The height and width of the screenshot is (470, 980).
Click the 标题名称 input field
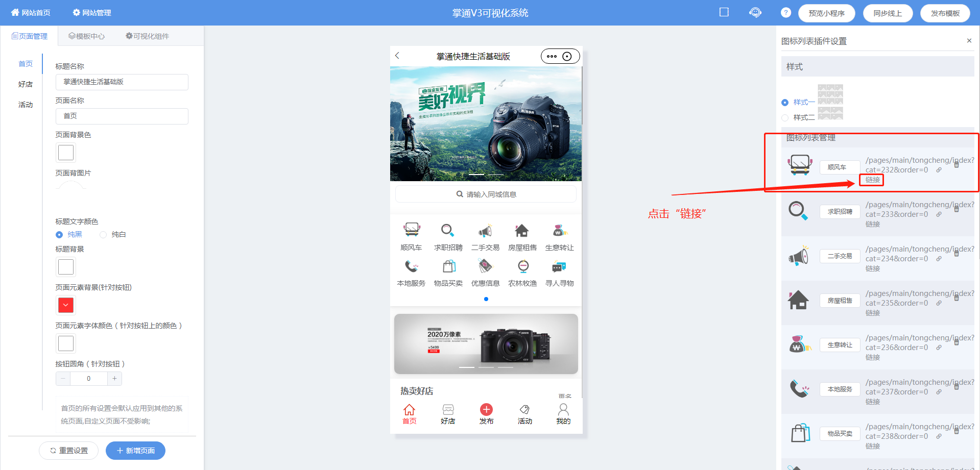pos(122,82)
